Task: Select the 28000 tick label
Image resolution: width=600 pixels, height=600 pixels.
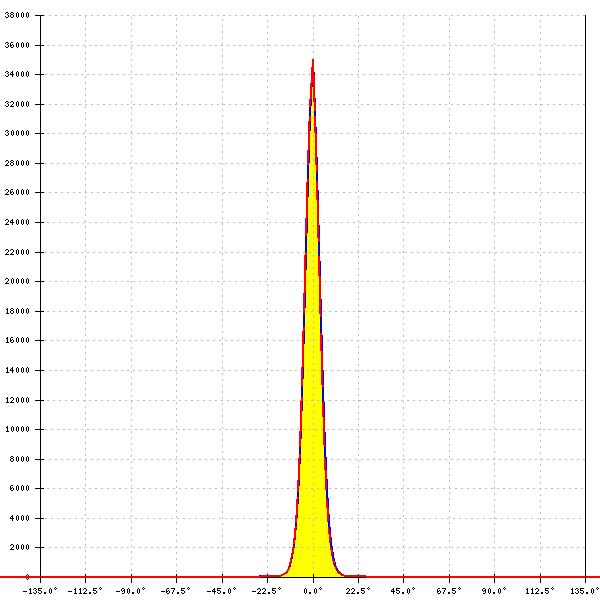Action: coord(17,163)
